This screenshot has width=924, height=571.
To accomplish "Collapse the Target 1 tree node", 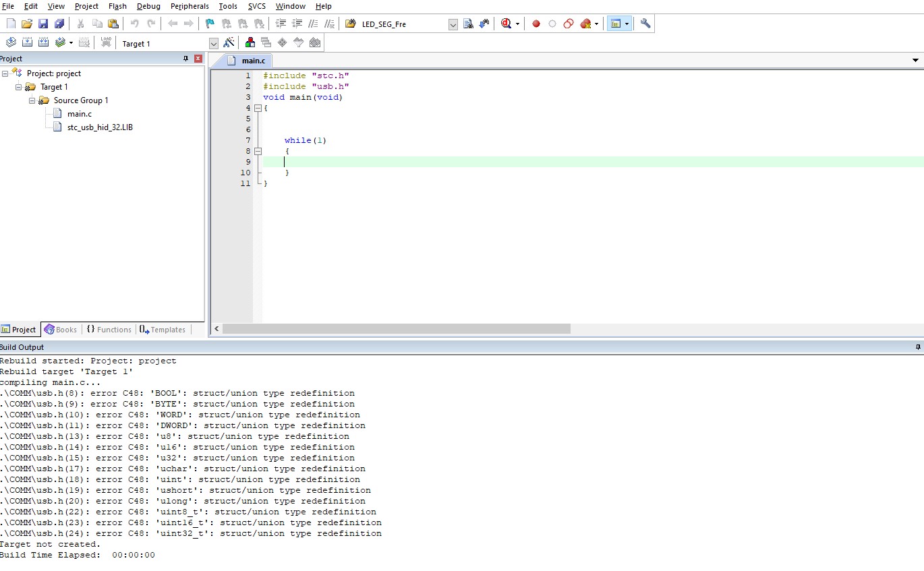I will [18, 87].
